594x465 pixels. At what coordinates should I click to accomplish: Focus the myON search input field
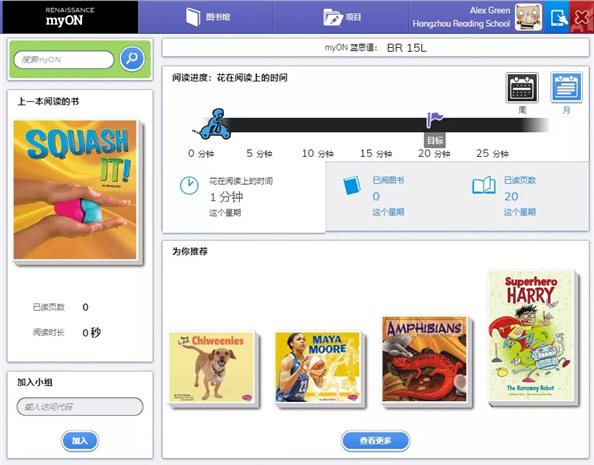point(64,59)
